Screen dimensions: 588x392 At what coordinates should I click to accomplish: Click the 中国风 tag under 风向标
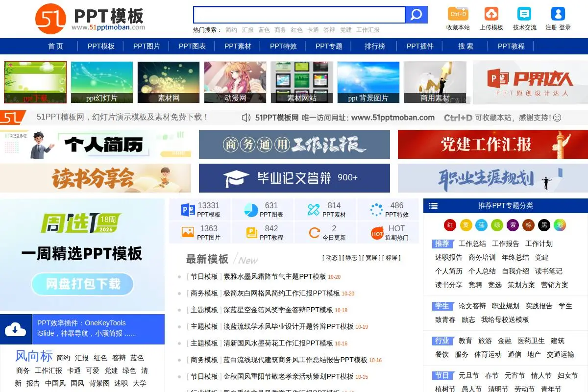[55, 383]
